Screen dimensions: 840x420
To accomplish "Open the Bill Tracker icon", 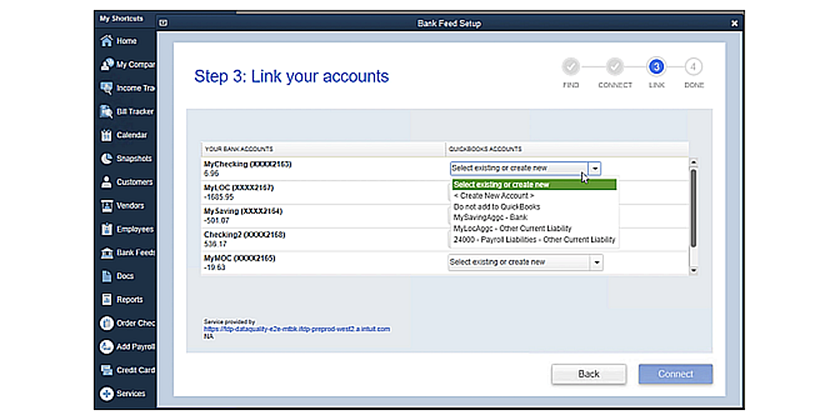I will click(106, 111).
